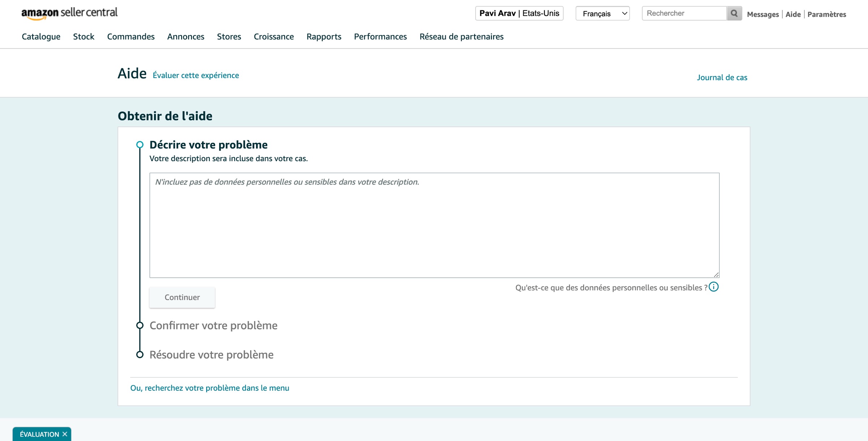Click the Résoudre votre problème step title
The height and width of the screenshot is (441, 868).
[212, 355]
